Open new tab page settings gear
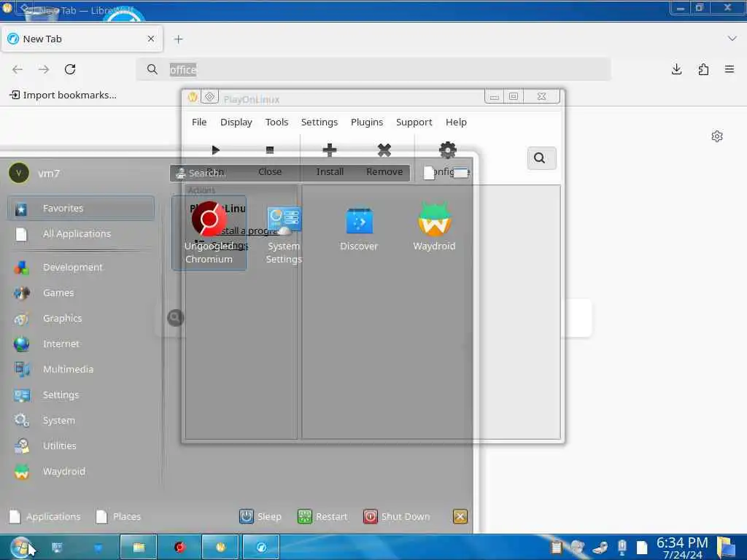The height and width of the screenshot is (560, 747). pyautogui.click(x=717, y=136)
